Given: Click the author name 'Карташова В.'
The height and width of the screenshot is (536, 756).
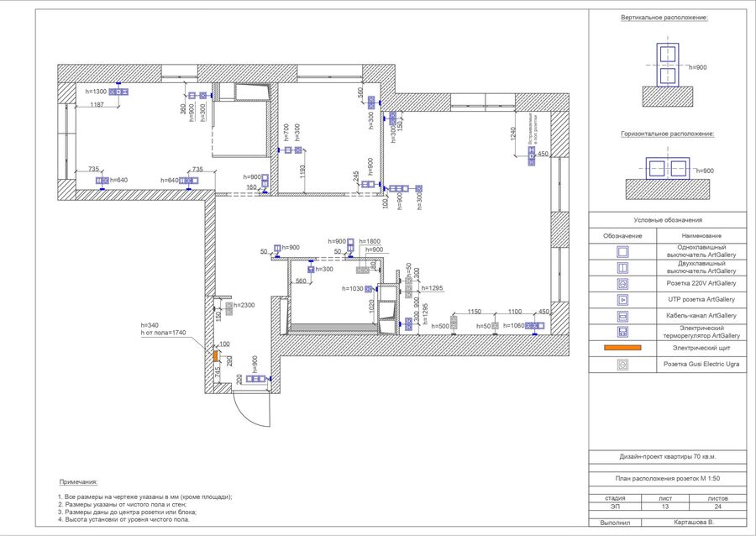Looking at the screenshot, I should [694, 522].
